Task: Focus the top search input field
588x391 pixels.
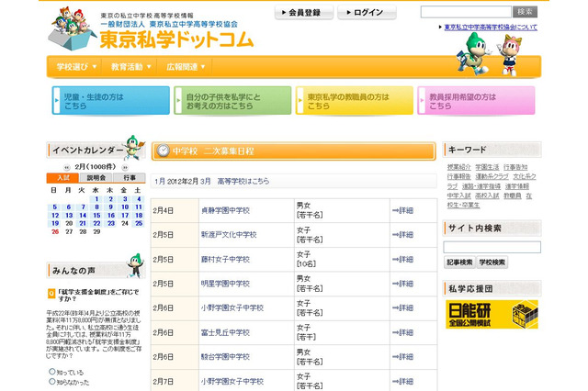Action: pyautogui.click(x=466, y=12)
